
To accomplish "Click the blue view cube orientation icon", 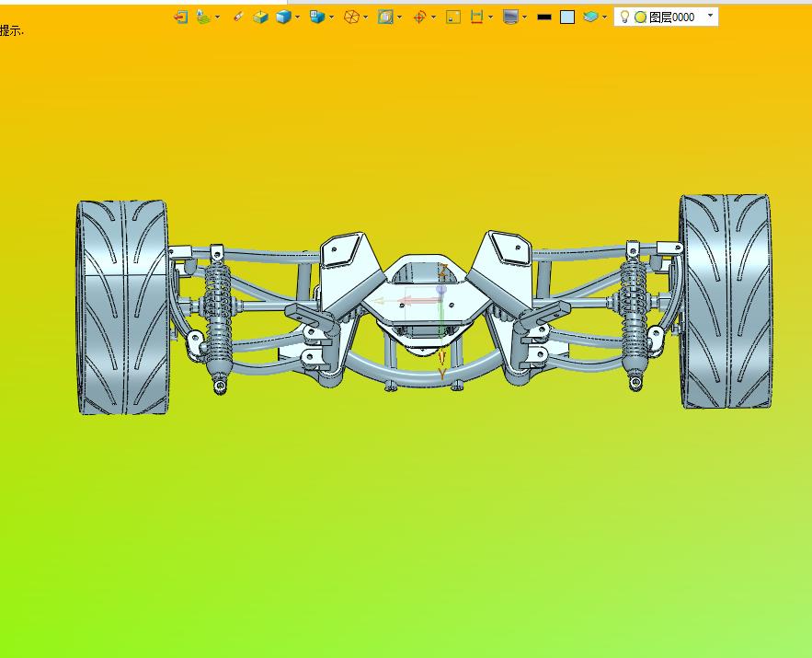I will [317, 17].
